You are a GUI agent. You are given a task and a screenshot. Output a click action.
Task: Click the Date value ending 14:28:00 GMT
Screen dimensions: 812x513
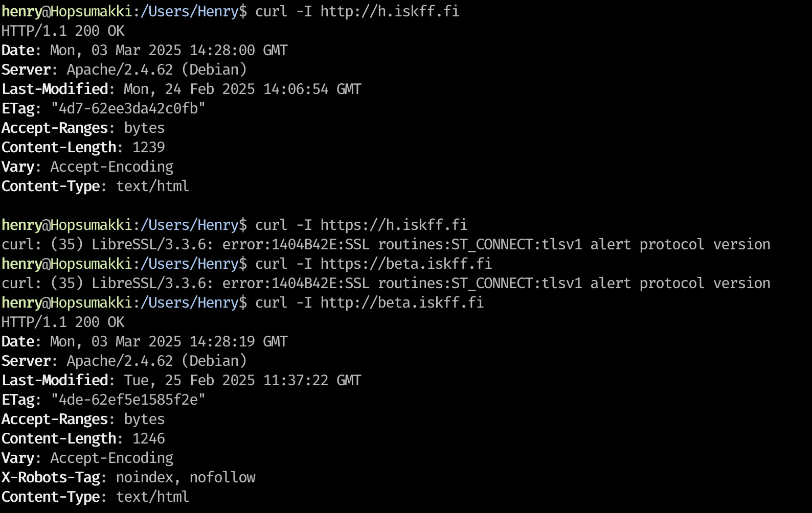click(169, 50)
